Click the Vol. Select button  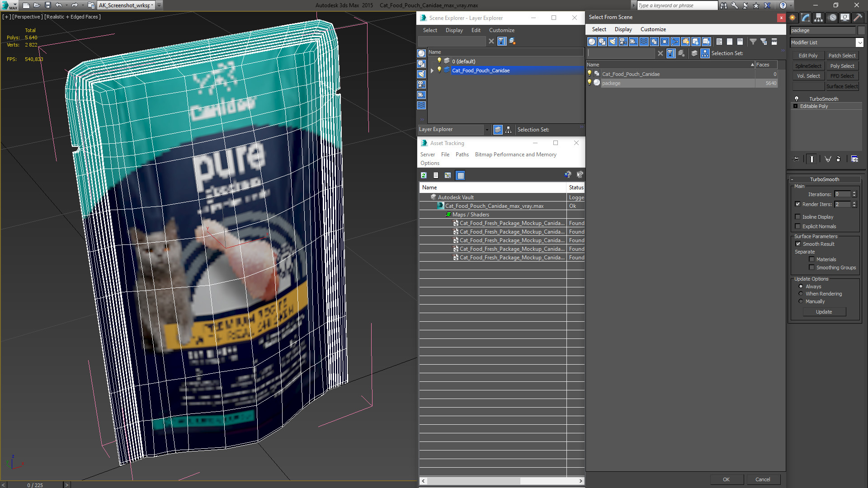coord(808,76)
